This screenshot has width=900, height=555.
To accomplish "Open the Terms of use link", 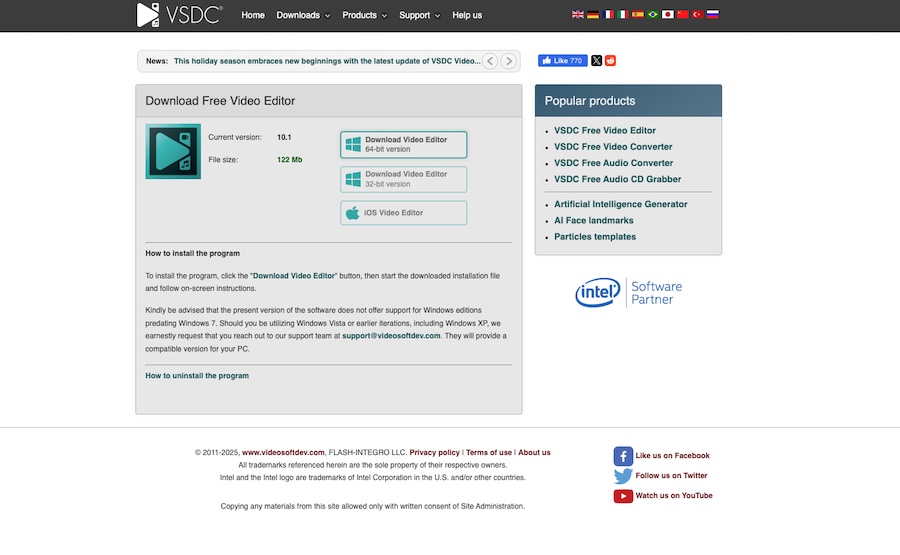I will tap(489, 452).
